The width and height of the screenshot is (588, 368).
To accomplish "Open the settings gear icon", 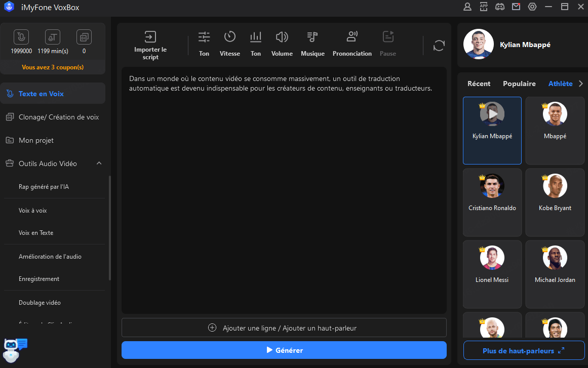I will pos(532,7).
